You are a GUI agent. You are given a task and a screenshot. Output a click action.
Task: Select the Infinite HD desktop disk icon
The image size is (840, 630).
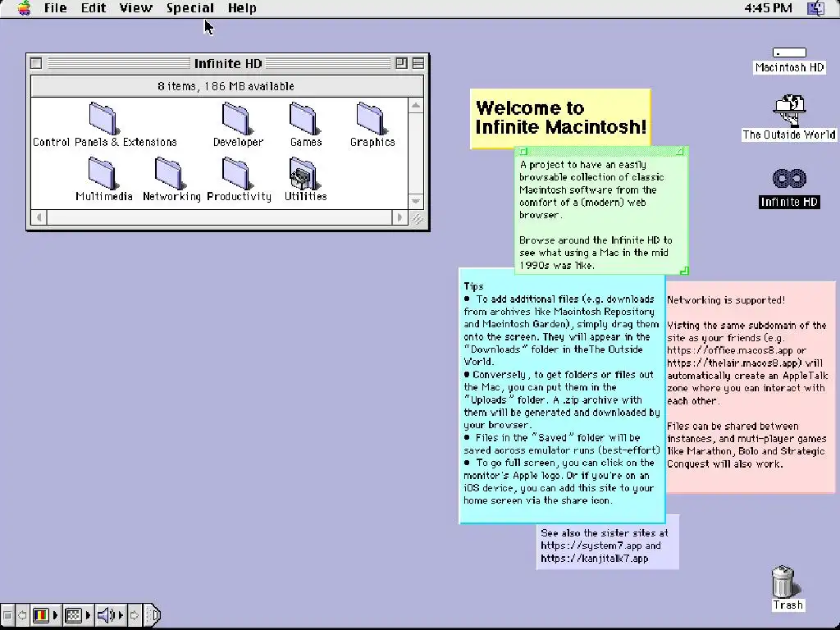789,178
